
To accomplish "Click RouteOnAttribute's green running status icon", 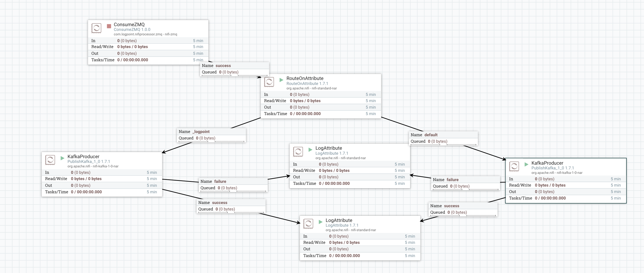I will pos(281,80).
